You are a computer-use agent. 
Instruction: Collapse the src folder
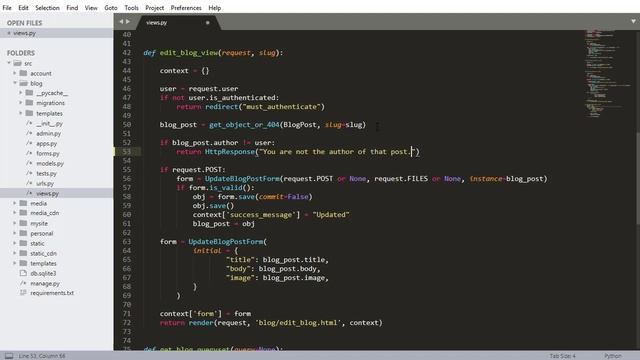coord(9,63)
